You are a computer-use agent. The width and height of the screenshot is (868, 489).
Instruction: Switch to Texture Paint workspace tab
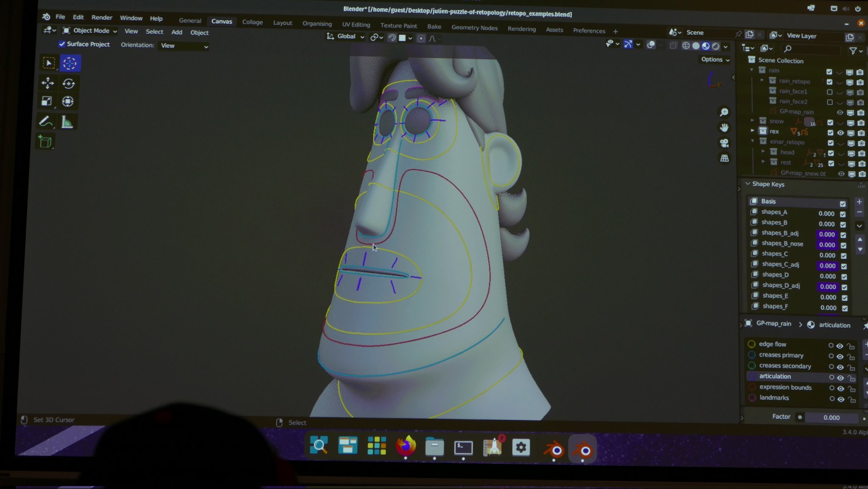point(398,25)
